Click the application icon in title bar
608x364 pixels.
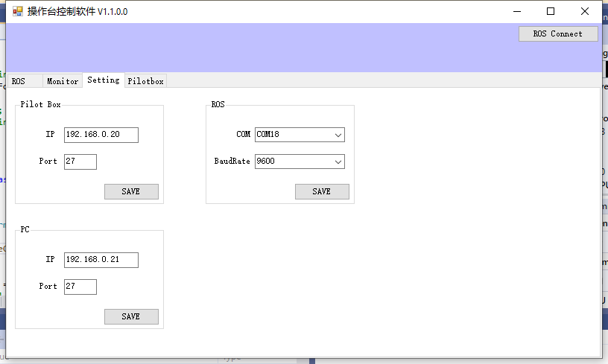click(x=18, y=11)
